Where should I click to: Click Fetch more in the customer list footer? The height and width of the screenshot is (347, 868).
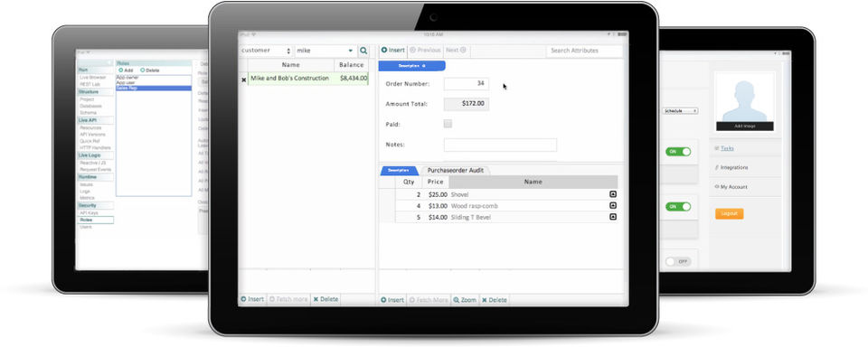click(288, 299)
